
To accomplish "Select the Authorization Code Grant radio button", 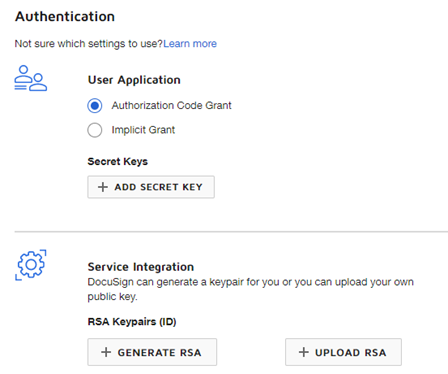I will tap(95, 106).
